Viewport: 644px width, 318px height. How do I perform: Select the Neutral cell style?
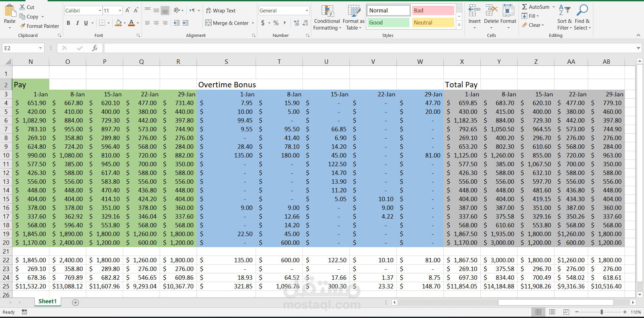[x=433, y=22]
